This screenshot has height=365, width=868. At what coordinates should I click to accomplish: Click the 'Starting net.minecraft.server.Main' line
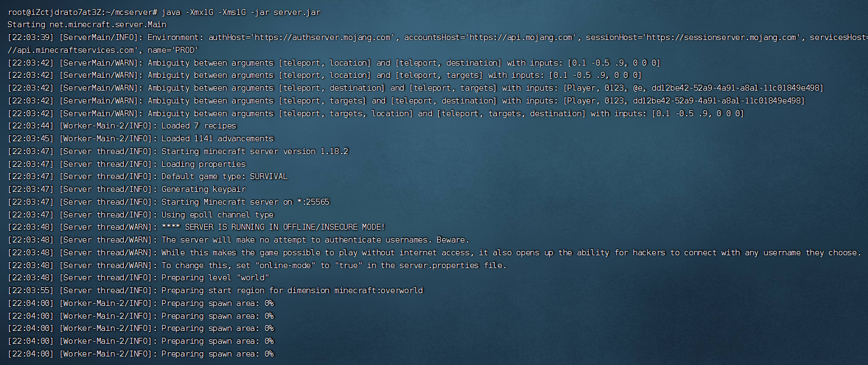pyautogui.click(x=87, y=25)
